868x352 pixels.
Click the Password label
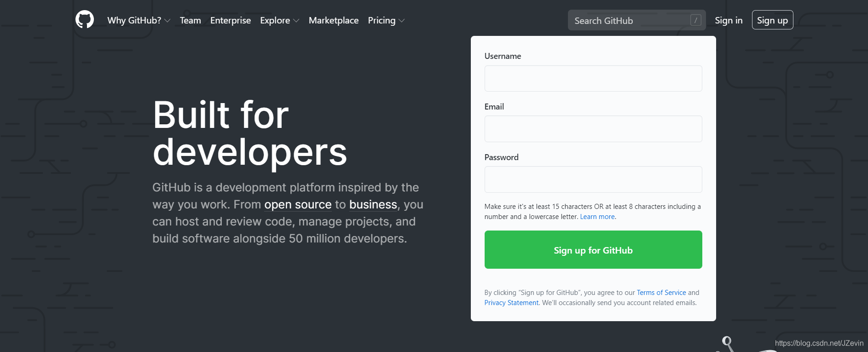(501, 157)
